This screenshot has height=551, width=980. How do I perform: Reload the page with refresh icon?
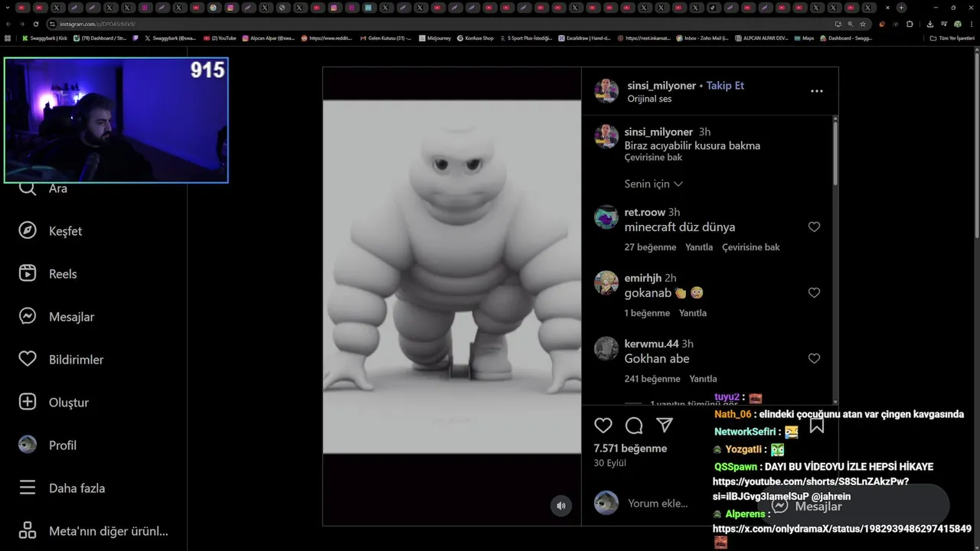(36, 24)
